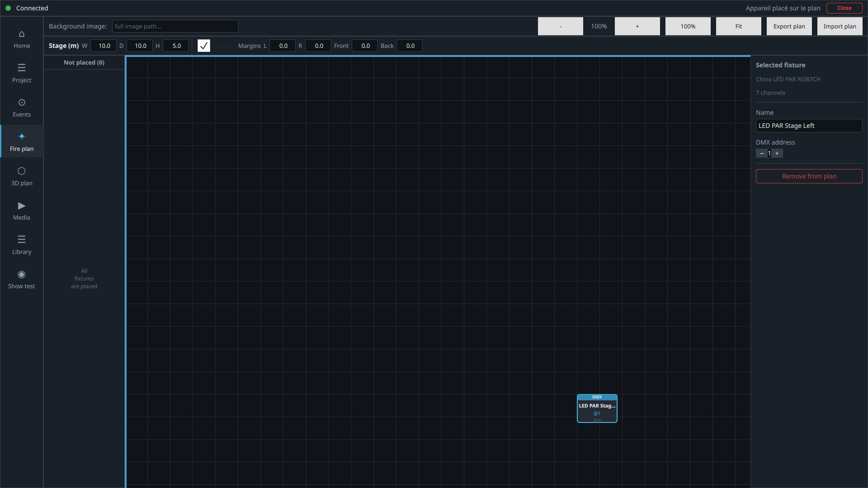This screenshot has width=868, height=488.
Task: Click the China LED PAR RGB7CH label
Action: pos(788,79)
